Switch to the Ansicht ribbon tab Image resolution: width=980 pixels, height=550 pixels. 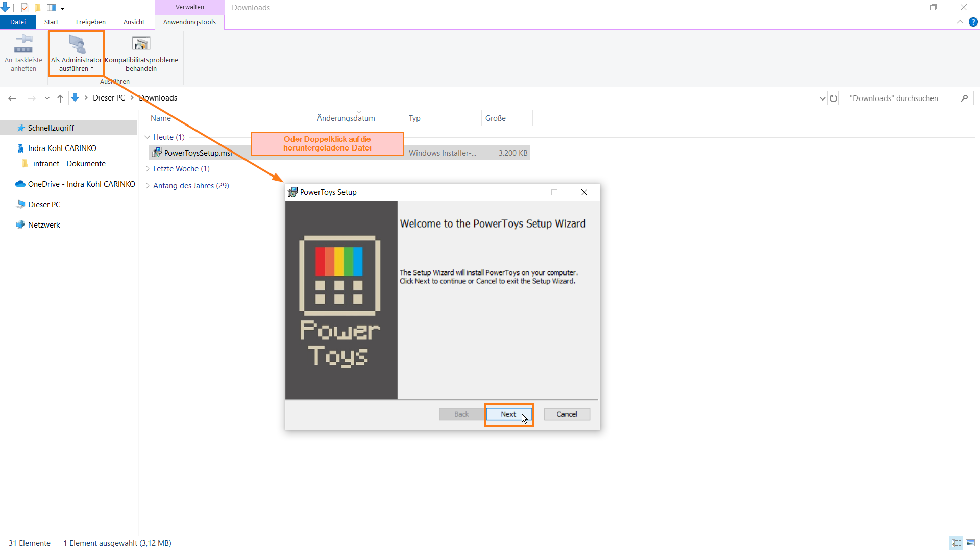(x=134, y=22)
